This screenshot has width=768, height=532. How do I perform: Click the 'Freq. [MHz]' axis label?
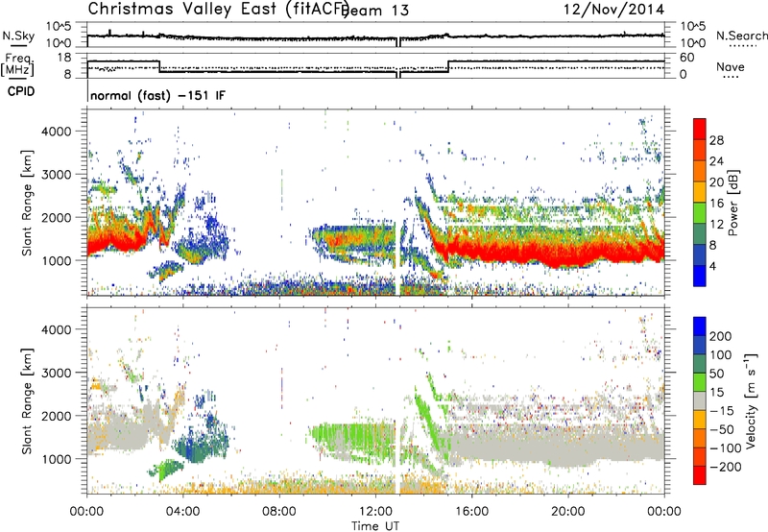pos(17,65)
